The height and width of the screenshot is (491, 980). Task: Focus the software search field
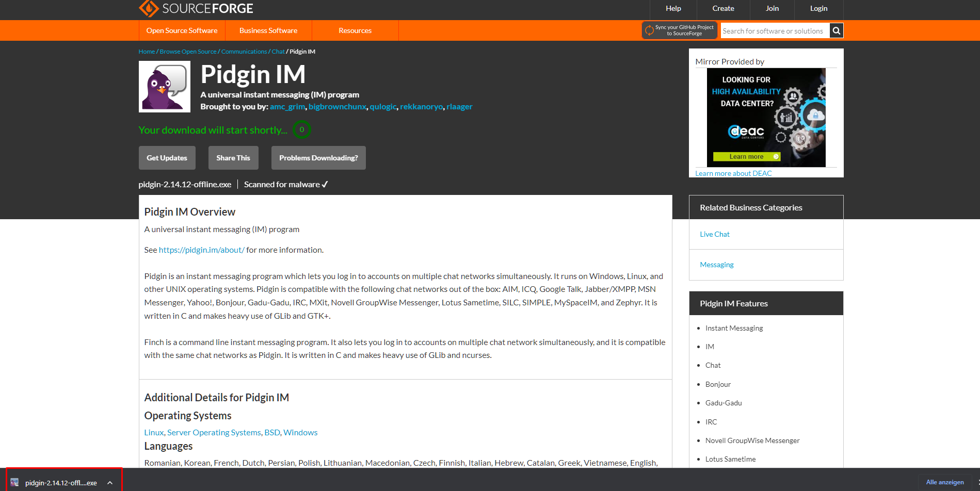(775, 31)
